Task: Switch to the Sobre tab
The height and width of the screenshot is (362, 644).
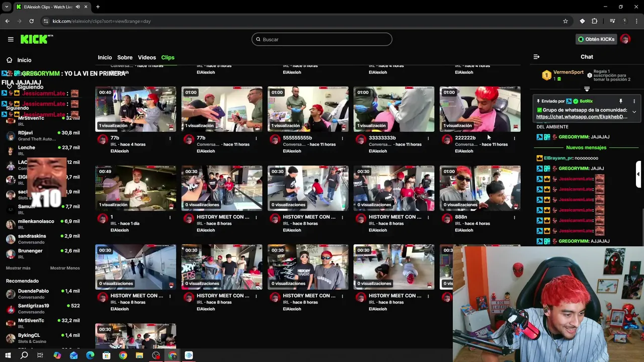Action: point(125,57)
